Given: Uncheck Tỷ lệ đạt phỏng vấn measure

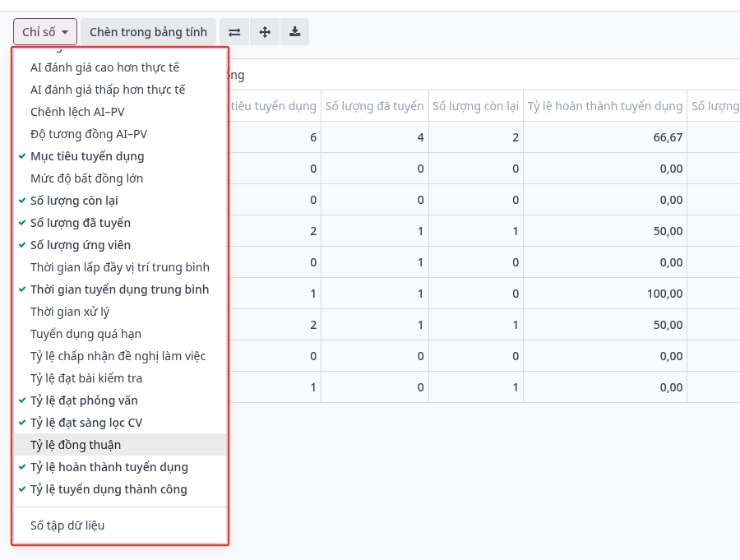Looking at the screenshot, I should tap(120, 400).
